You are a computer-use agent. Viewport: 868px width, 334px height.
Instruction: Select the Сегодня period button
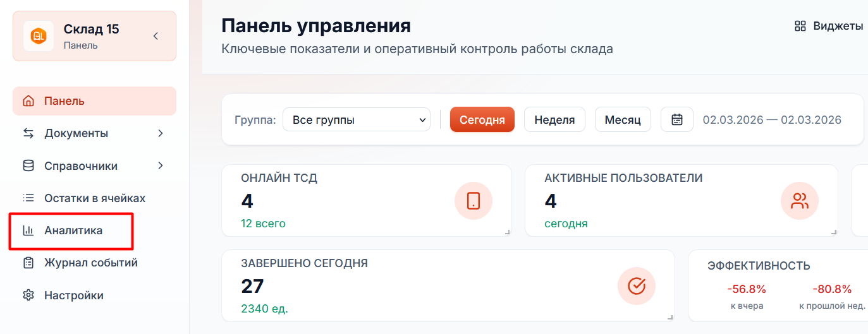tap(482, 119)
